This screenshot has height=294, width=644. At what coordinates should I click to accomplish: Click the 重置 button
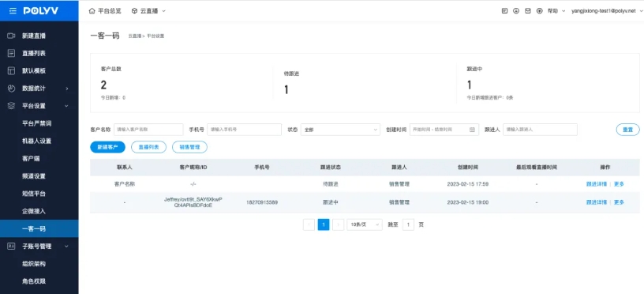point(627,130)
